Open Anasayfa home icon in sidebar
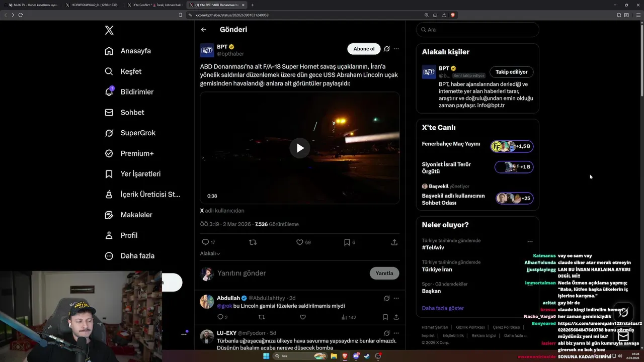Viewport: 644px width, 362px height. pyautogui.click(x=109, y=51)
